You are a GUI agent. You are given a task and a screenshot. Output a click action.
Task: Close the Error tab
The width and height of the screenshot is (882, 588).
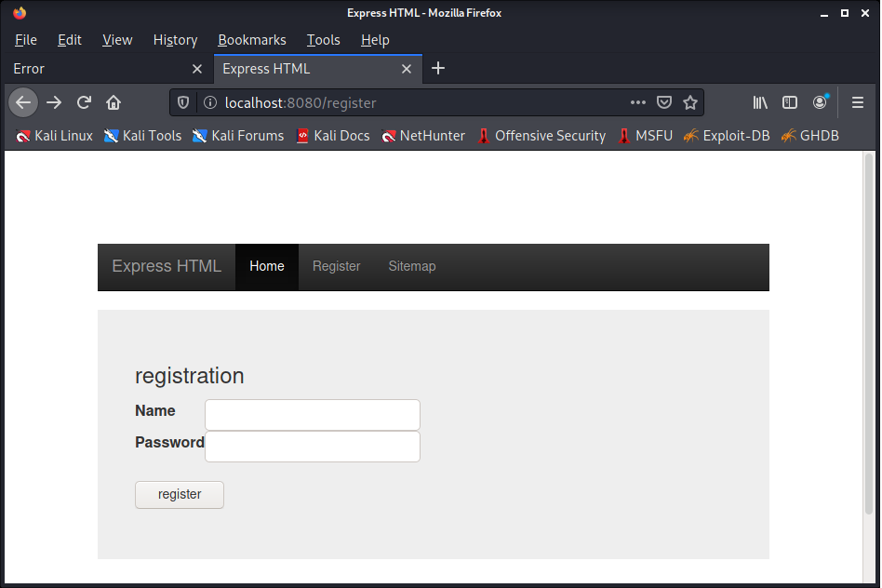click(197, 69)
